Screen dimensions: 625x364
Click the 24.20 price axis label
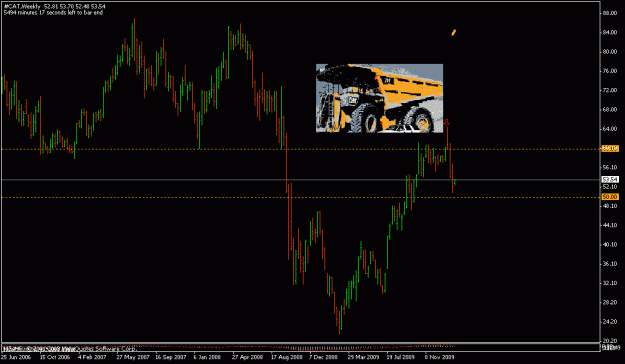610,322
